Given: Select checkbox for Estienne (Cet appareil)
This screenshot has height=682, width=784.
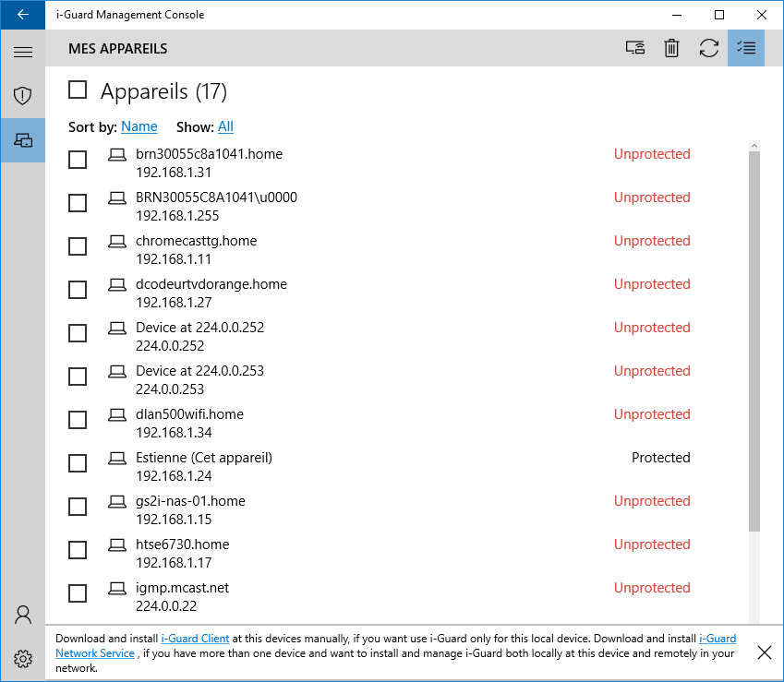Looking at the screenshot, I should 78,463.
